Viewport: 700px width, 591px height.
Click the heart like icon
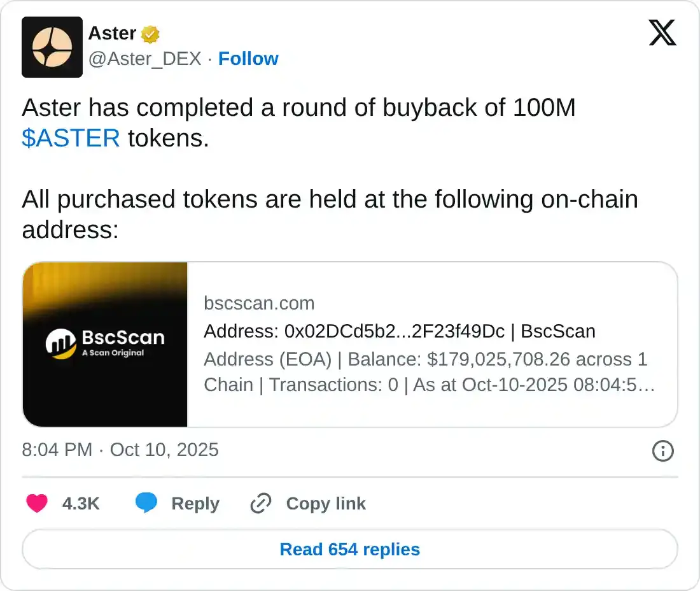(x=37, y=503)
